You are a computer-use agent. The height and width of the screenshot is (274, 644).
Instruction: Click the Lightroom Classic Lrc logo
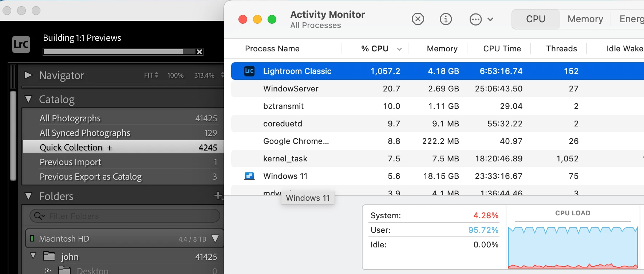click(21, 44)
